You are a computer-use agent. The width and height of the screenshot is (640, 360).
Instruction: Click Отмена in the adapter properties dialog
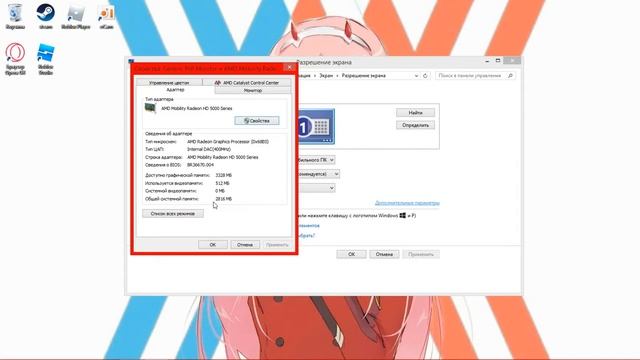click(245, 245)
